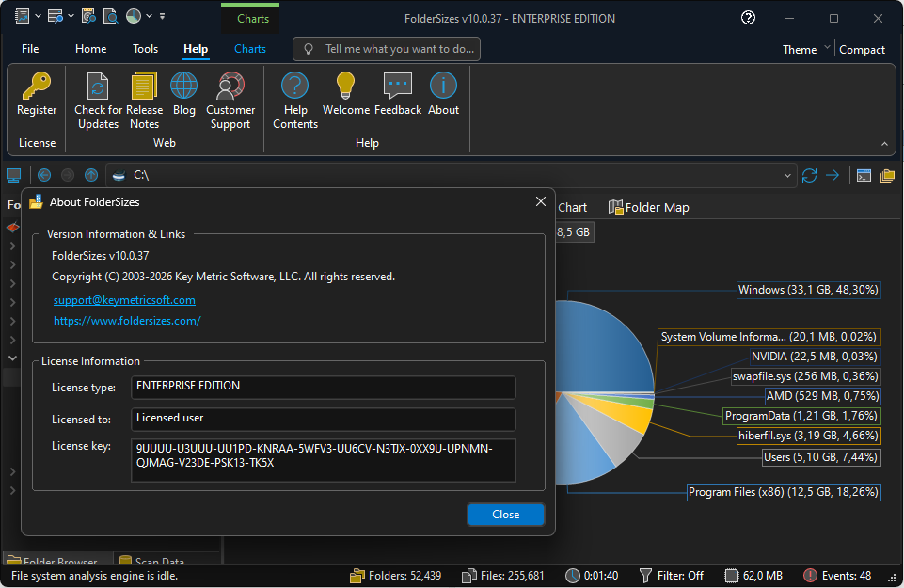Select the Program Files (x86) chart label
This screenshot has height=588, width=904.
pyautogui.click(x=784, y=492)
